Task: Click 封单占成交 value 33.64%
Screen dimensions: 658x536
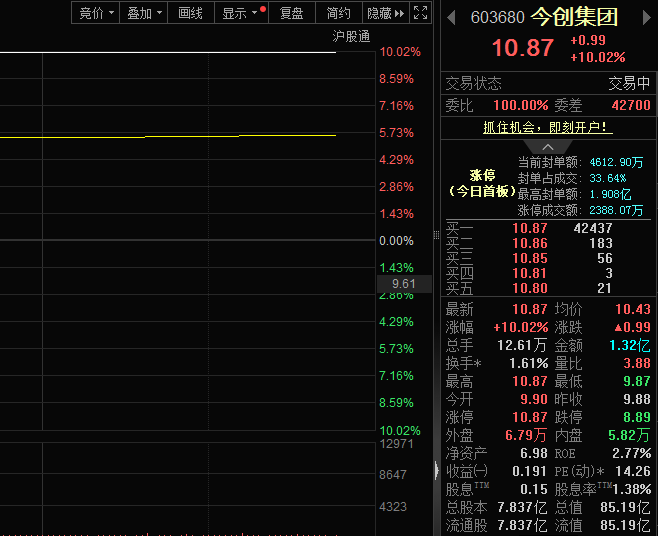Action: tap(608, 178)
